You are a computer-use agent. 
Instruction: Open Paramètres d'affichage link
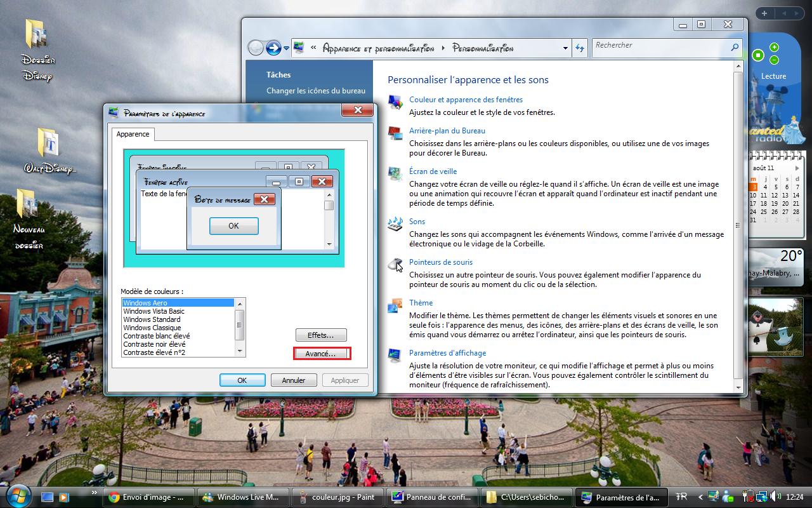point(447,353)
